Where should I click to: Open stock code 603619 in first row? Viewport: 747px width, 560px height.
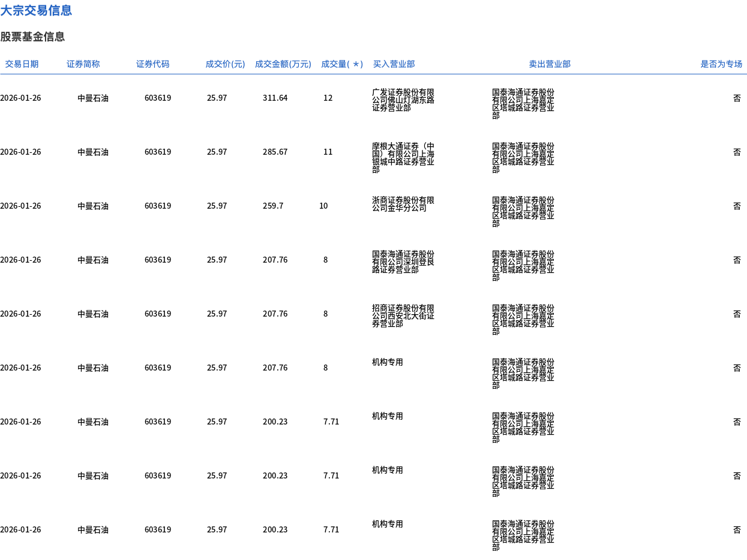click(157, 98)
